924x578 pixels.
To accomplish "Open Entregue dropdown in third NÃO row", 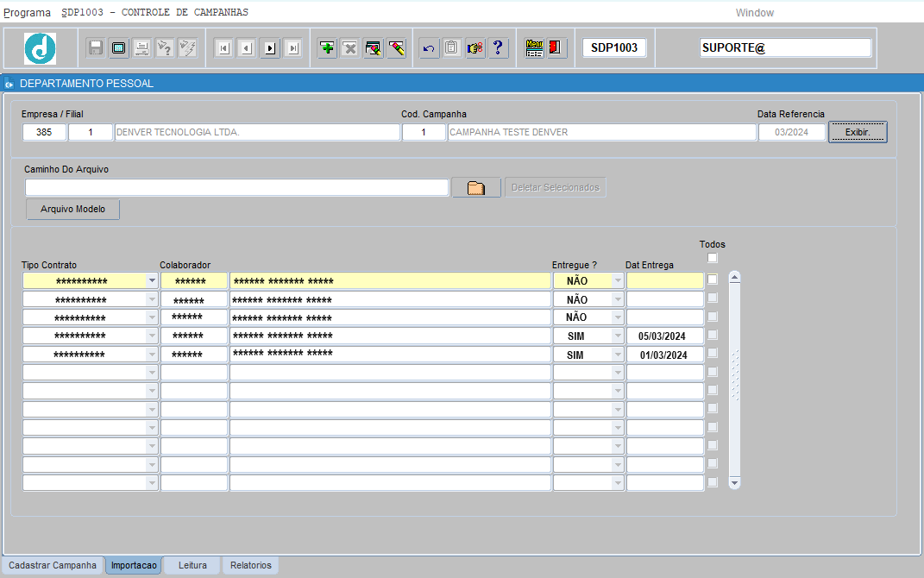I will click(618, 317).
